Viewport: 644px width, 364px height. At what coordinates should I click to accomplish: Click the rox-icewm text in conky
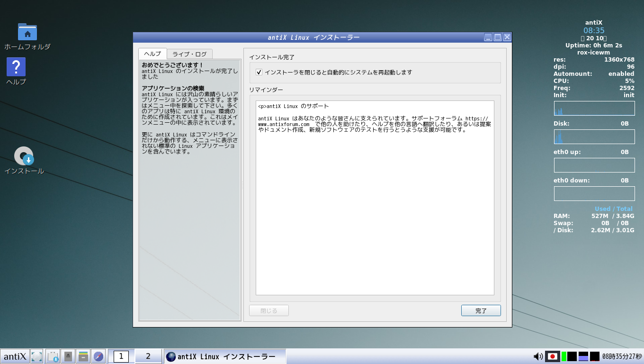594,53
